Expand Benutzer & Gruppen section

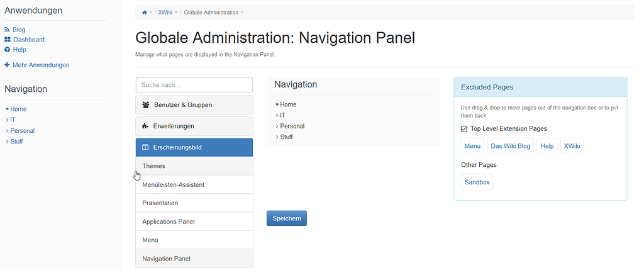tap(194, 105)
